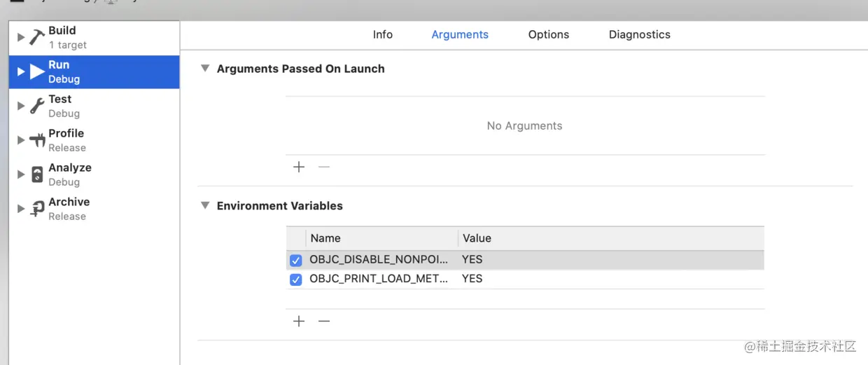Switch to the Info tab
868x365 pixels.
pos(383,34)
